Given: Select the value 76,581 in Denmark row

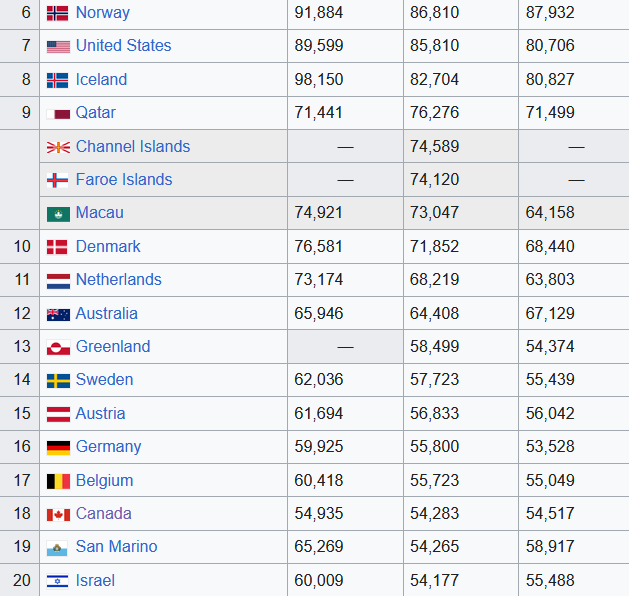Looking at the screenshot, I should pos(319,246).
